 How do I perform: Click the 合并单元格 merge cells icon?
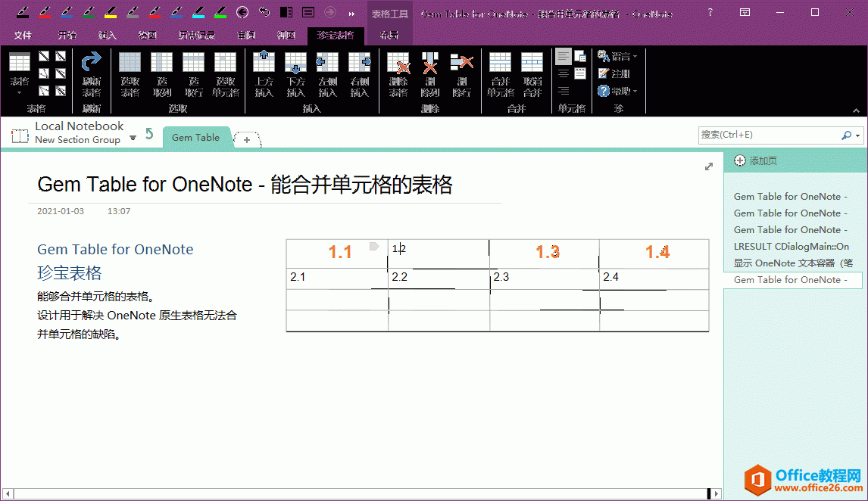pos(501,61)
